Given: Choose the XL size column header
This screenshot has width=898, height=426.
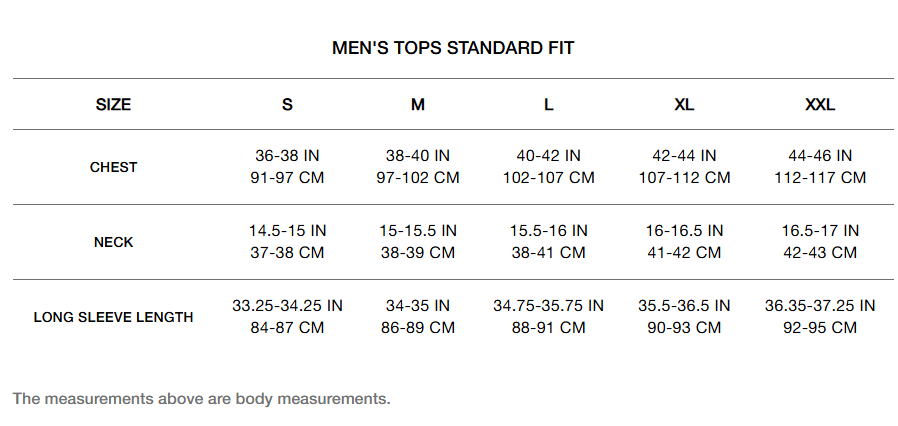Looking at the screenshot, I should [x=684, y=104].
